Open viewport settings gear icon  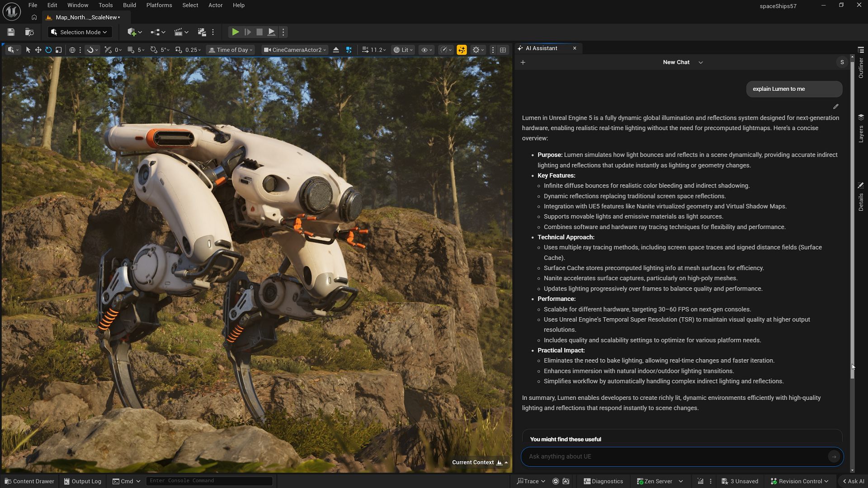point(476,50)
